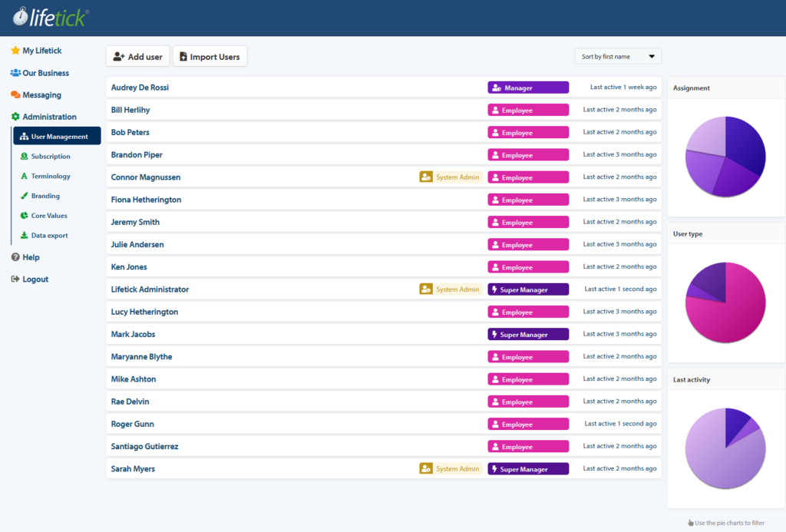Image resolution: width=786 pixels, height=532 pixels.
Task: Open Santiago Gutierrez's user record
Action: click(384, 446)
